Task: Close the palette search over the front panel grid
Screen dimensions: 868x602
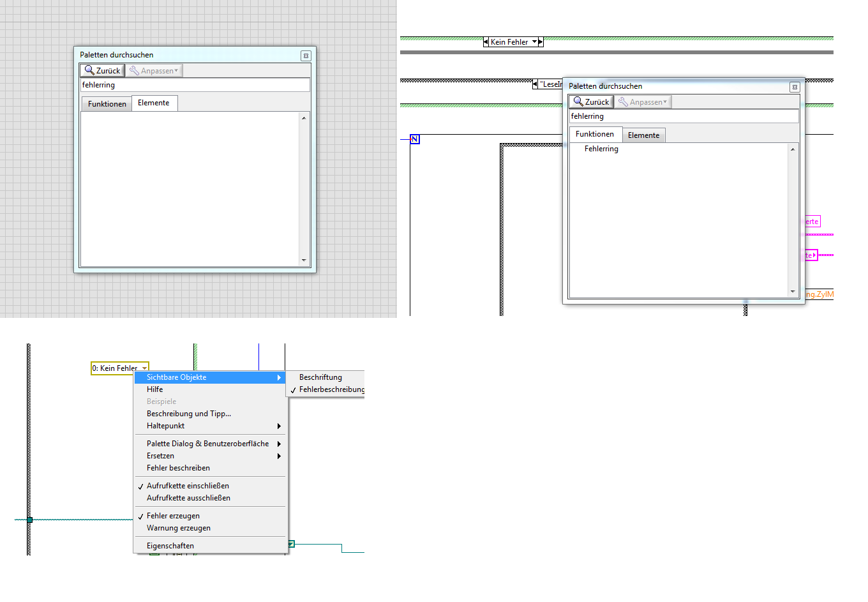Action: coord(306,56)
